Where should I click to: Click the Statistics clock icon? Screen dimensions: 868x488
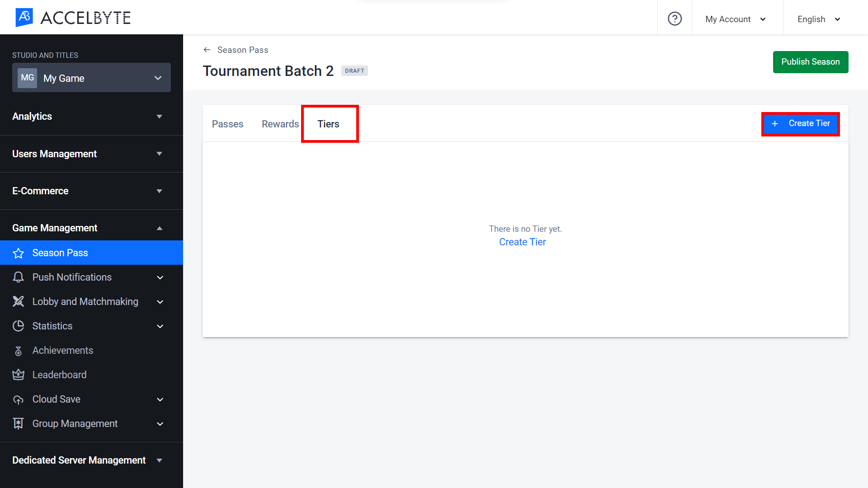click(x=19, y=326)
